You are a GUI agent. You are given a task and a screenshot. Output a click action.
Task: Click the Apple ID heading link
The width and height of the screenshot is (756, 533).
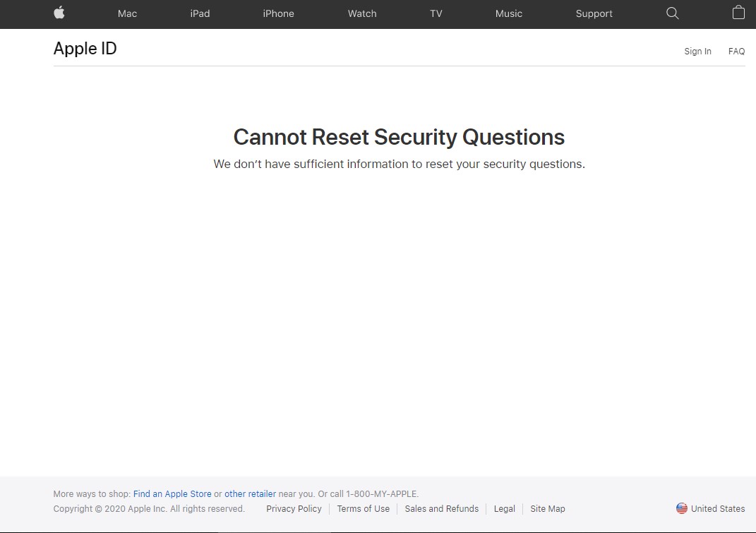[85, 48]
